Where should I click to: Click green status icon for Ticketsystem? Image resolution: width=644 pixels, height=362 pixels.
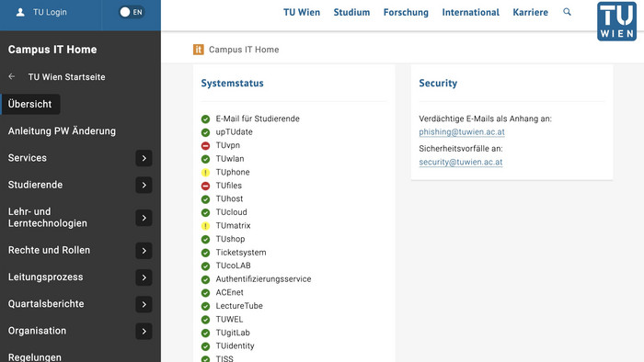pos(205,253)
